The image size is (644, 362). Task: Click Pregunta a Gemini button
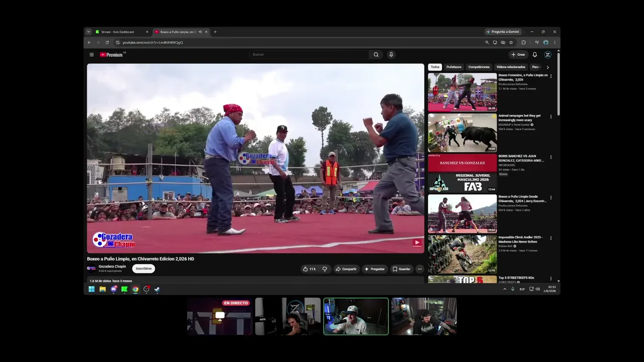(x=503, y=32)
